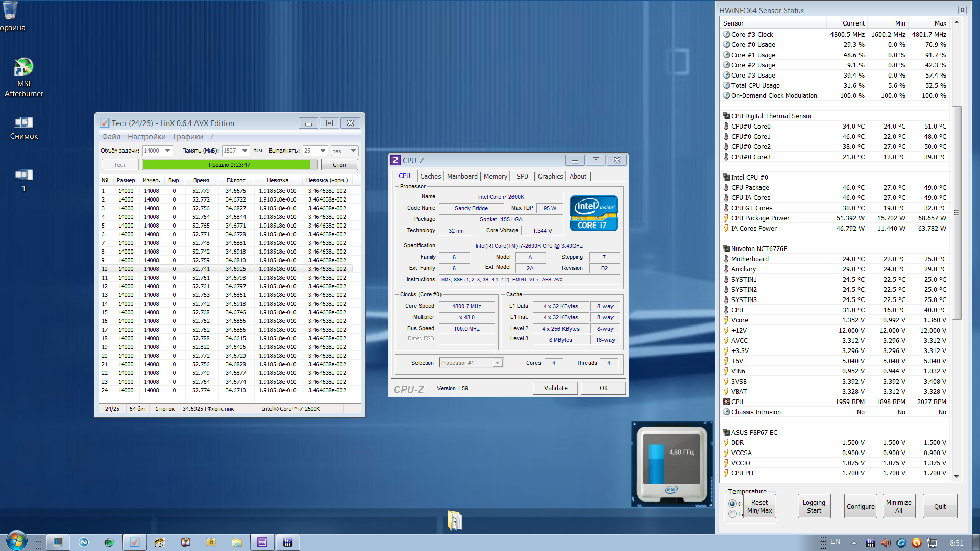Click the LinX green progress bar
Viewport: 980px width, 551px height.
[230, 165]
